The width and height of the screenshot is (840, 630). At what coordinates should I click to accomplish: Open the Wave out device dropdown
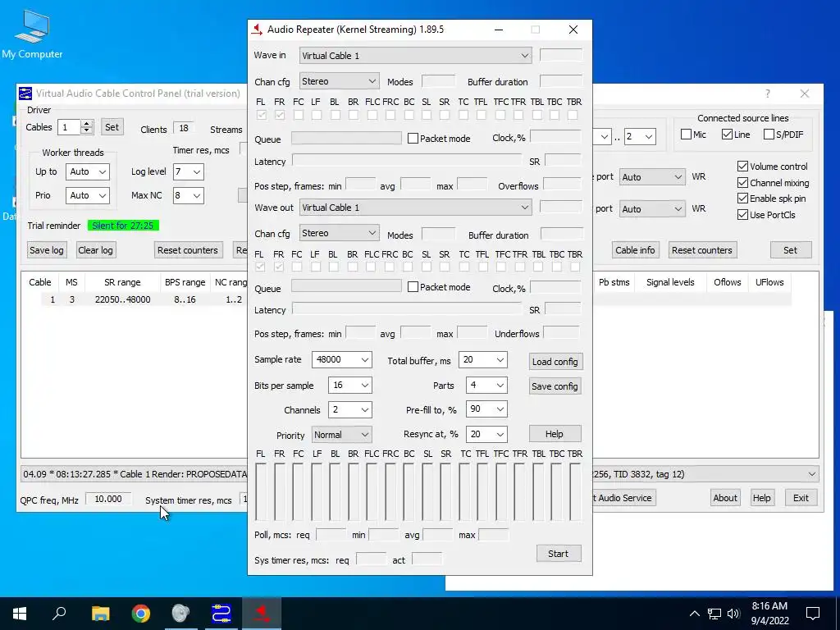coord(415,208)
